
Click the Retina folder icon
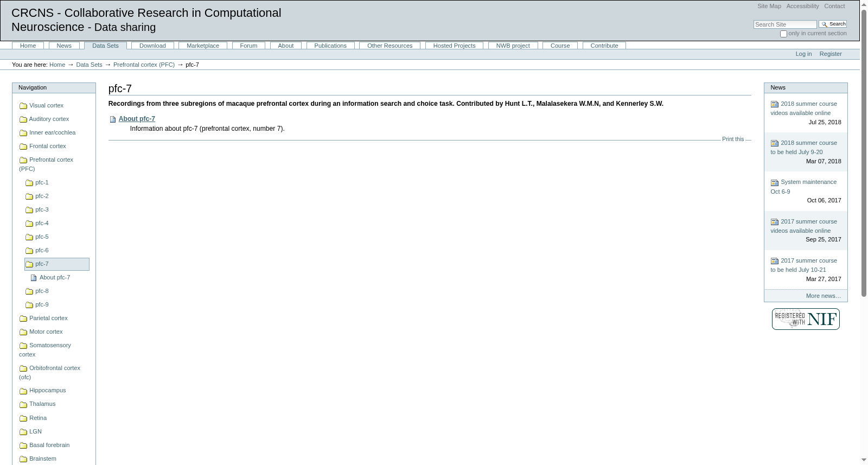tap(23, 418)
